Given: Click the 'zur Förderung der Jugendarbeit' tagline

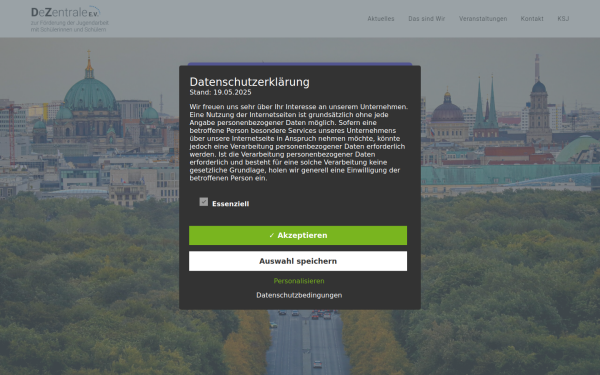Looking at the screenshot, I should pyautogui.click(x=70, y=23).
